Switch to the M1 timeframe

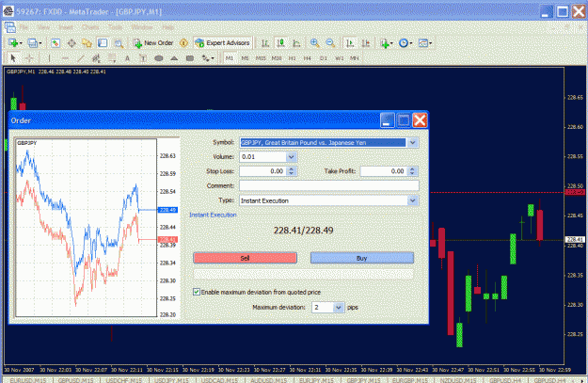pyautogui.click(x=230, y=58)
